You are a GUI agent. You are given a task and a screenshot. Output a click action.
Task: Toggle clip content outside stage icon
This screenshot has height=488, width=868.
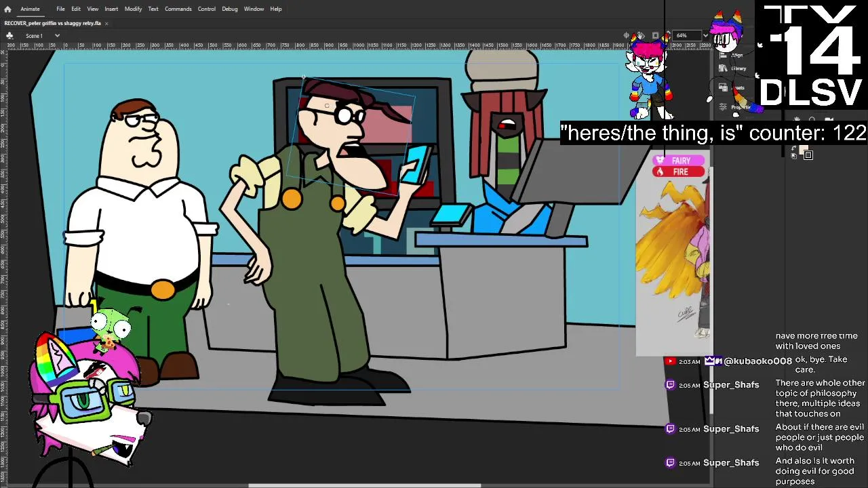coord(655,35)
